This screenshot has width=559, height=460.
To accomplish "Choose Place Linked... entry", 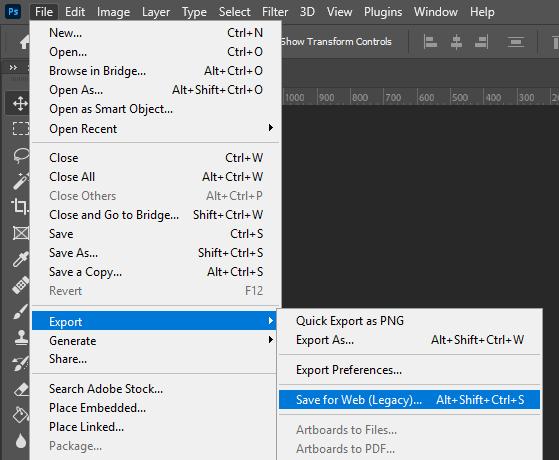I will click(155, 427).
